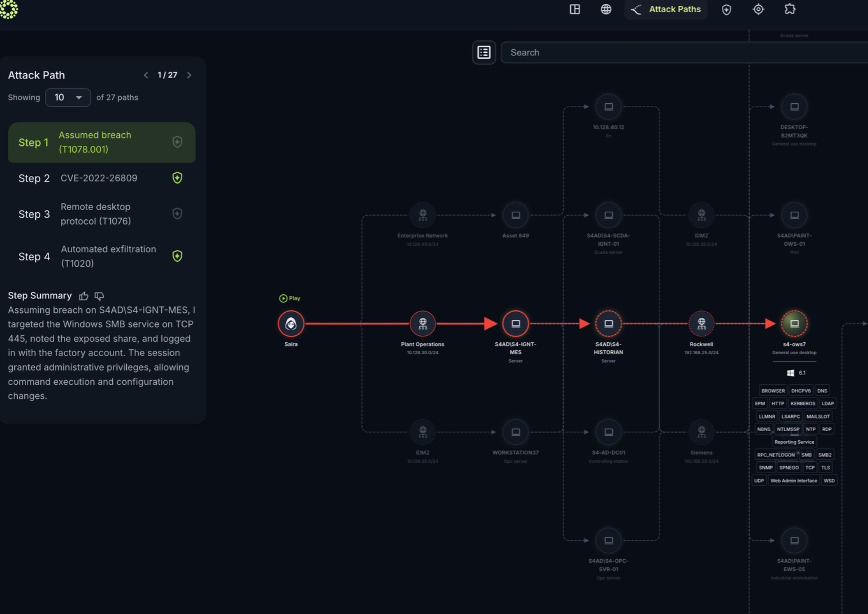Image resolution: width=868 pixels, height=614 pixels.
Task: Select the Siemens network node
Action: pyautogui.click(x=701, y=432)
